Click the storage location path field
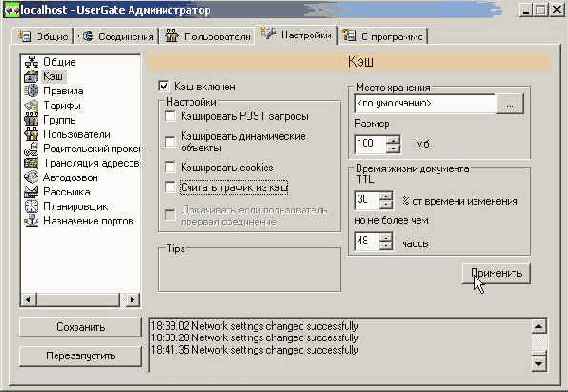The image size is (568, 392). (x=426, y=104)
